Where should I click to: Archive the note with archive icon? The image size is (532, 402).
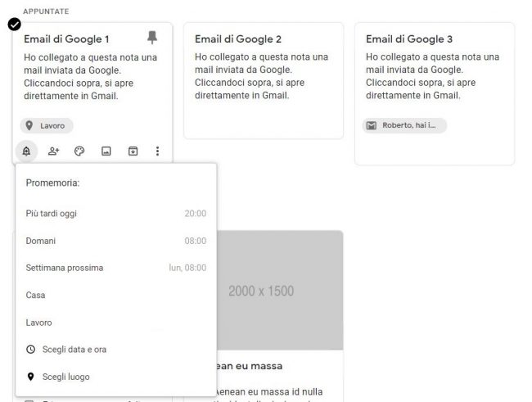pos(132,151)
